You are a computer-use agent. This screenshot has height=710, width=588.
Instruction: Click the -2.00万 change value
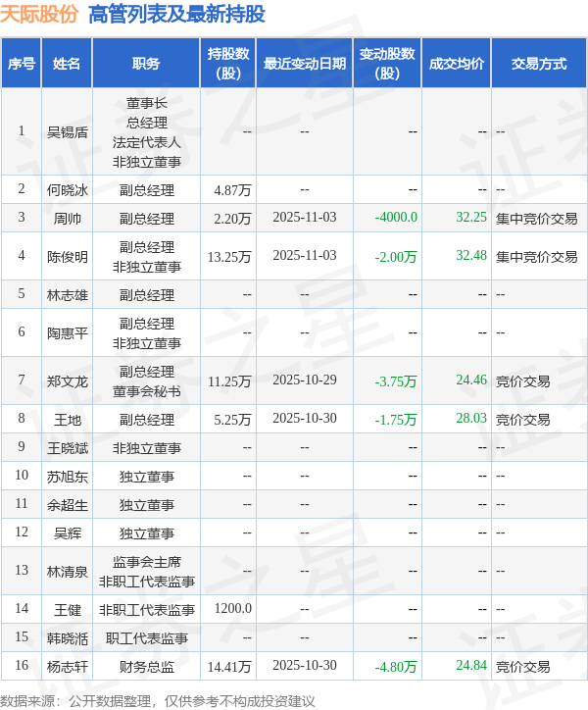[396, 257]
